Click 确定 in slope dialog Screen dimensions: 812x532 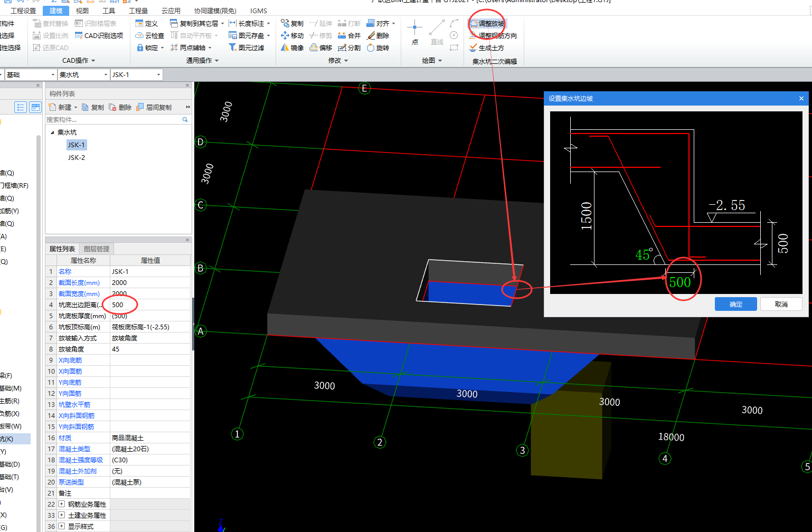point(736,304)
